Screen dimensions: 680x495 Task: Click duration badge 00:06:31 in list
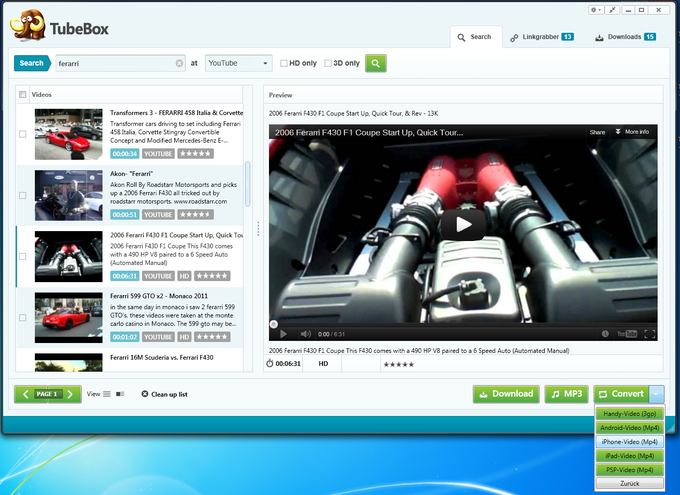(x=125, y=276)
